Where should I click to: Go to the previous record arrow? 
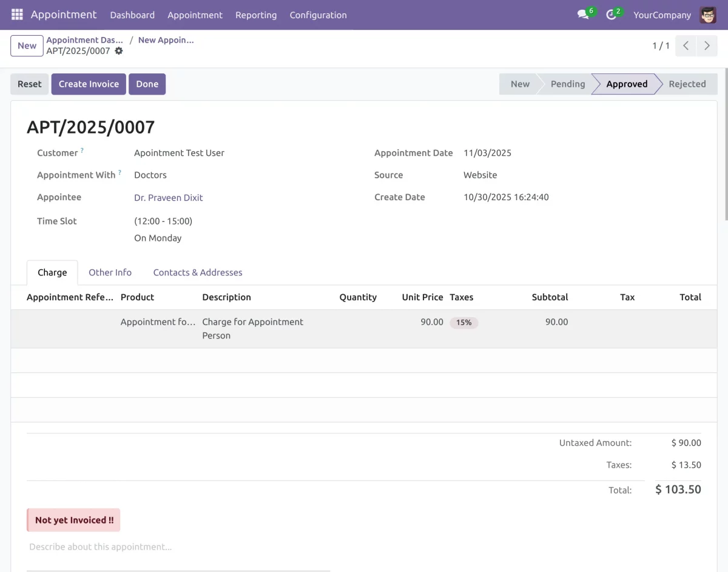click(x=685, y=45)
